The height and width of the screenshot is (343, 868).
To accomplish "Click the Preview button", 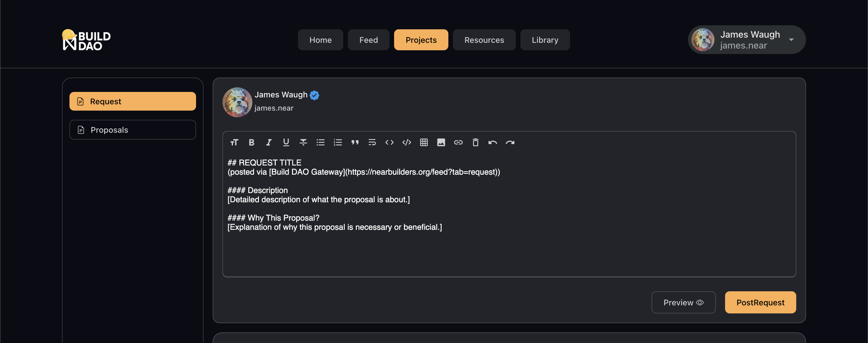I will pos(683,302).
